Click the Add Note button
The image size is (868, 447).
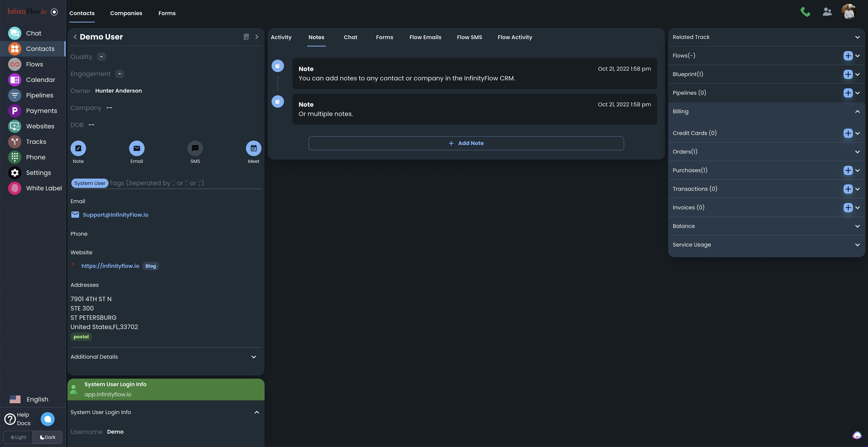click(x=466, y=143)
